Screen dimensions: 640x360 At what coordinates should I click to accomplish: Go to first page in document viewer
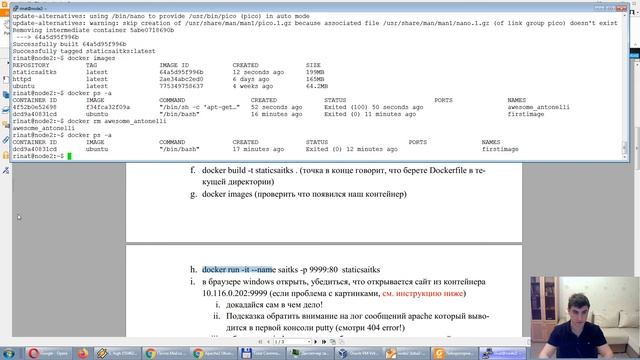(260, 342)
